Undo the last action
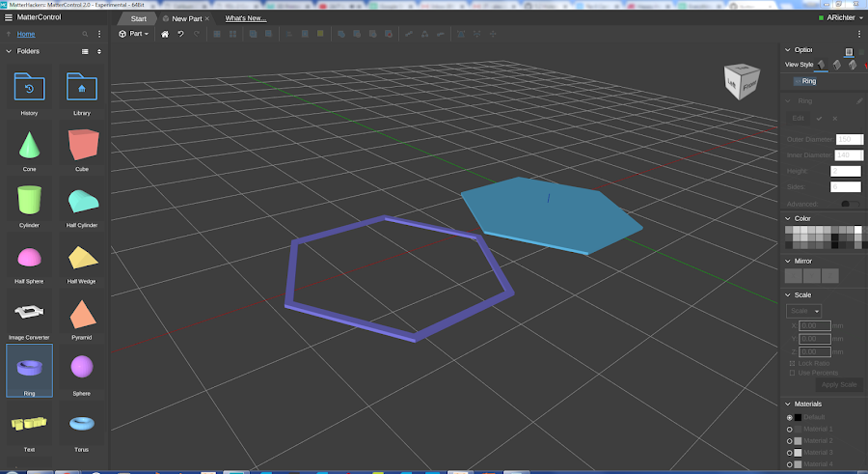The height and width of the screenshot is (474, 868). point(180,34)
